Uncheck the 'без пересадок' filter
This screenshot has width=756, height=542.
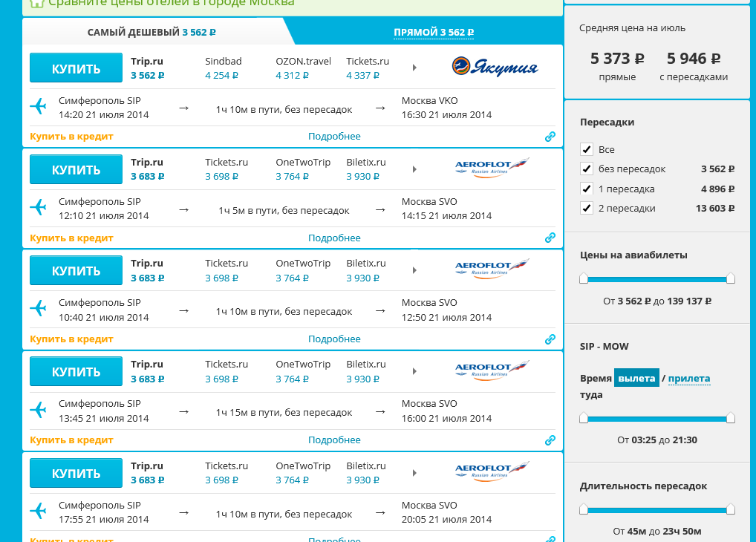coord(587,169)
